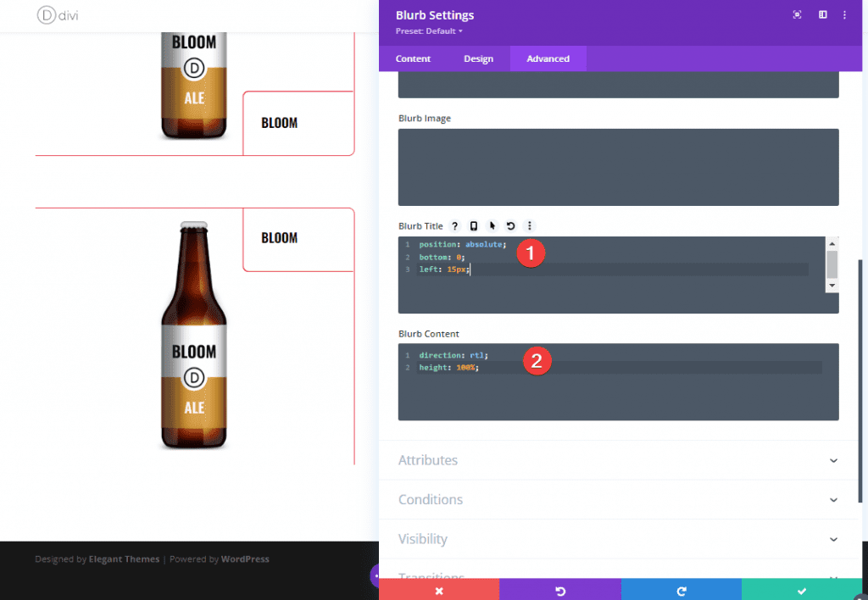The width and height of the screenshot is (868, 600).
Task: Reset Blurb Title CSS with undo icon
Action: pos(510,225)
